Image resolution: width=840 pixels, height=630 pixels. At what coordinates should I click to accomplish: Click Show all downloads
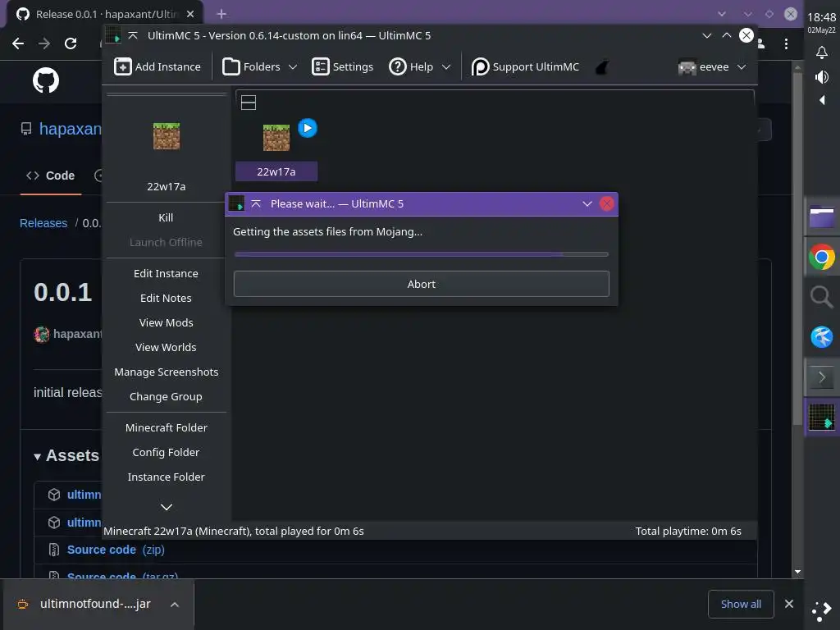741,605
